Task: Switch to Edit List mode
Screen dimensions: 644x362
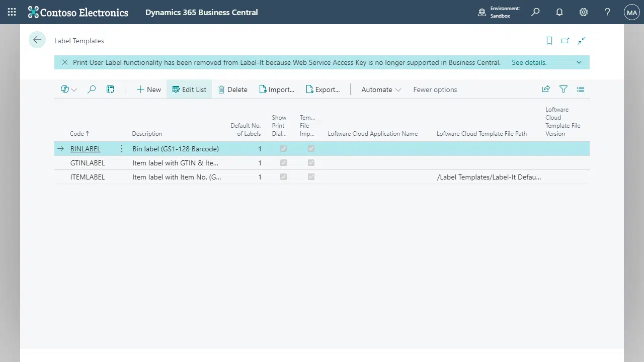Action: point(189,89)
